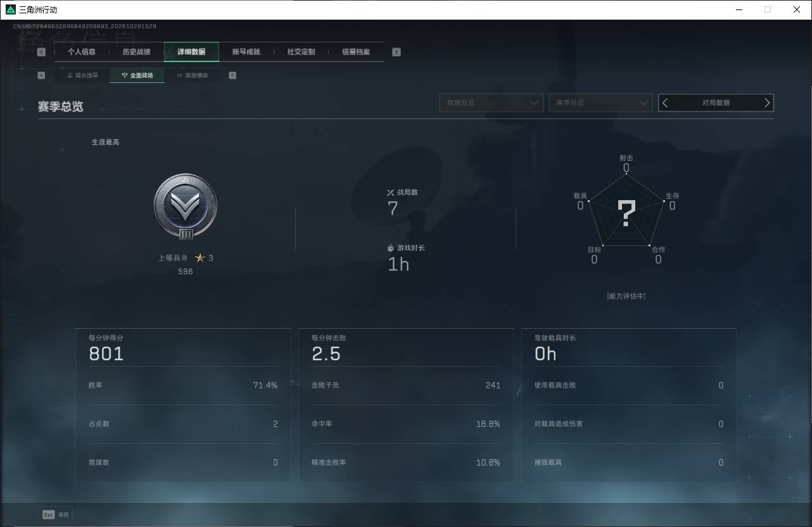Click the 合作 label on radar chart
Image resolution: width=812 pixels, height=527 pixels.
(x=659, y=250)
